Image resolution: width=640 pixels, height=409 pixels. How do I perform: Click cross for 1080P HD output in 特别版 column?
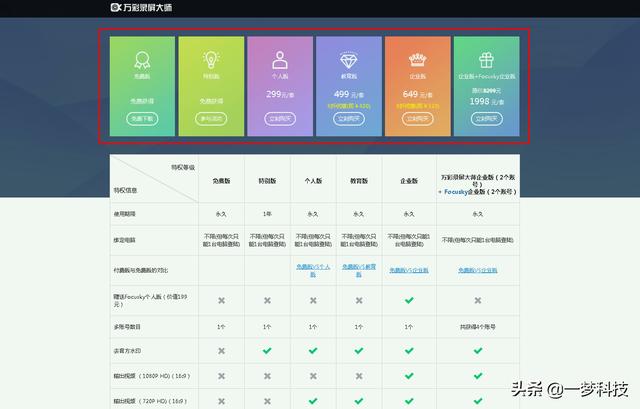(267, 376)
